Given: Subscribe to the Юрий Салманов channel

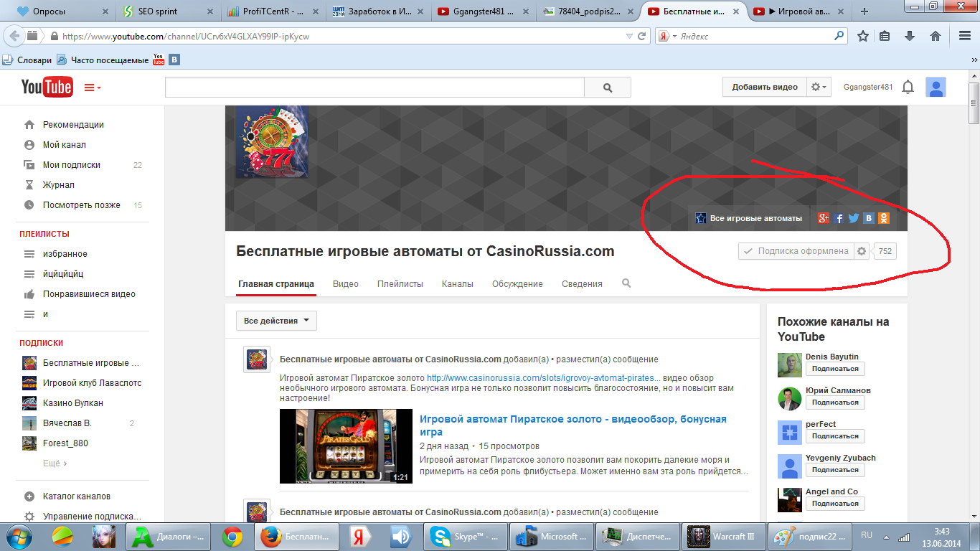Looking at the screenshot, I should coord(835,402).
